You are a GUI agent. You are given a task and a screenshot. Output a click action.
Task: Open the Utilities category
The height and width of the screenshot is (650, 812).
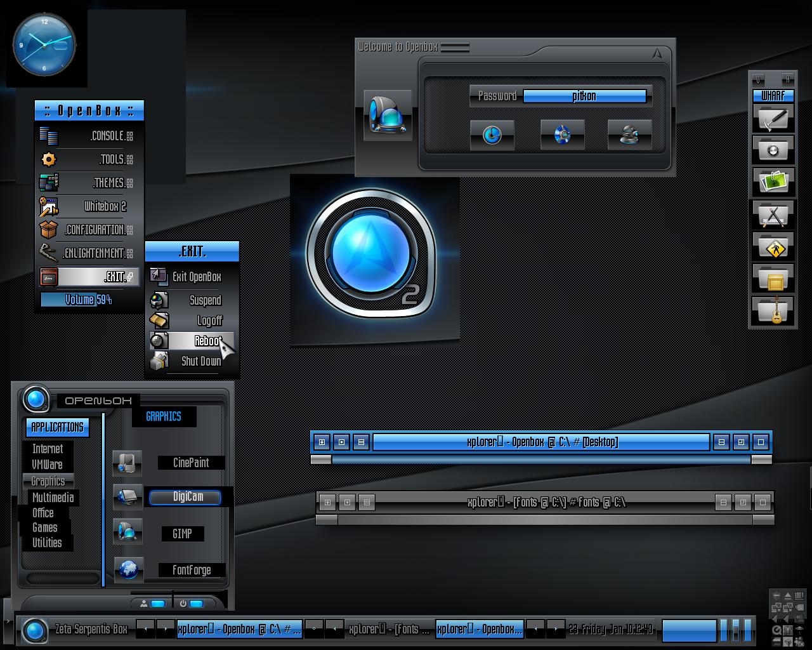(48, 543)
